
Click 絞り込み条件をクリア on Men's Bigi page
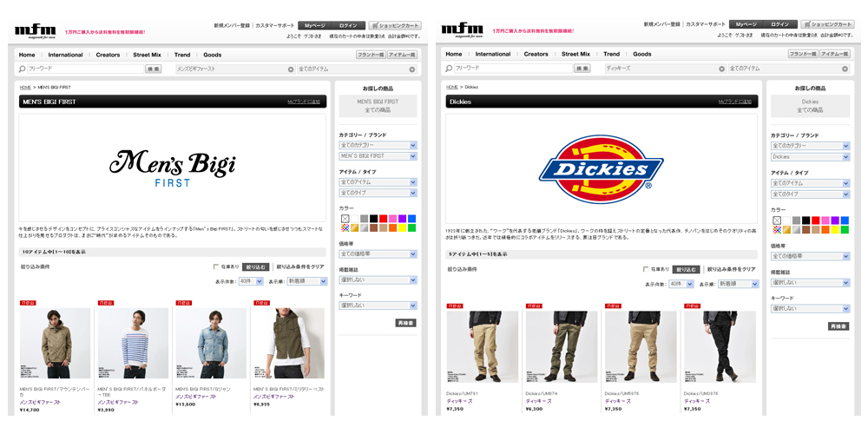[300, 266]
